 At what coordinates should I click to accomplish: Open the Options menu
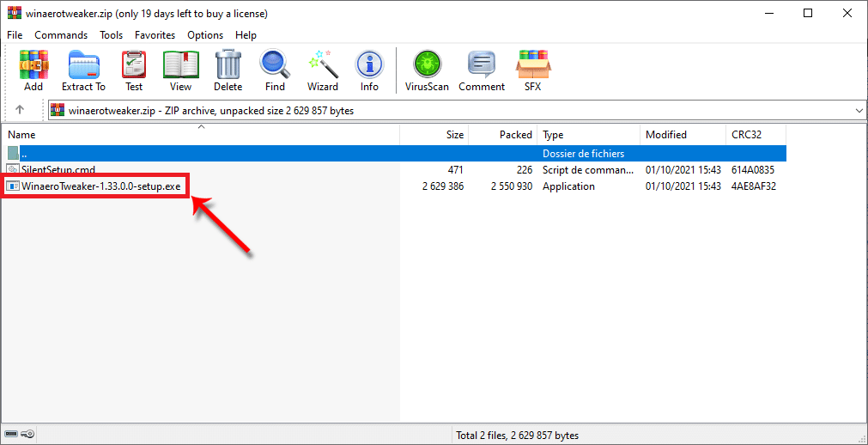[205, 35]
